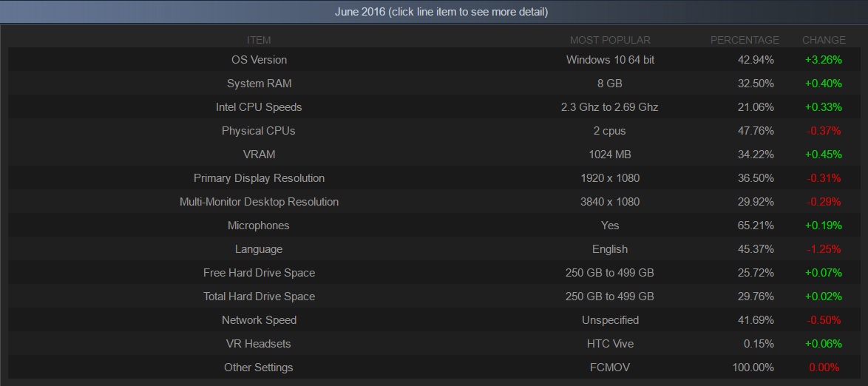Expand Multi-Monitor Desktop Resolution row
Image resolution: width=868 pixels, height=386 pixels.
259,202
